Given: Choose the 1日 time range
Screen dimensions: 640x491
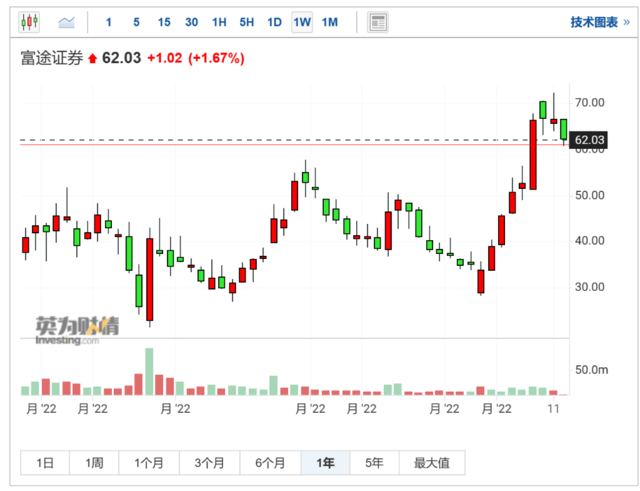Looking at the screenshot, I should [45, 463].
